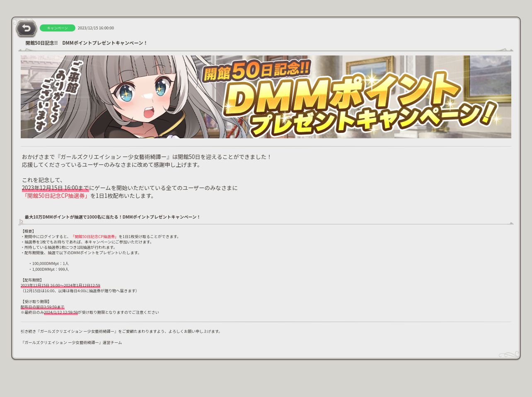This screenshot has height=397, width=532.
Task: Click the large red 「開館50日記念CP抽選券」 text
Action: [x=56, y=196]
